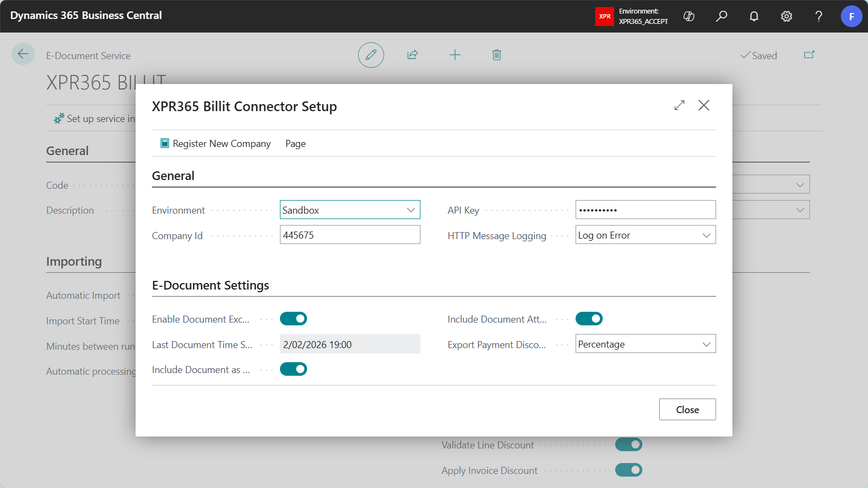Turn off Include Document Attachments
The width and height of the screenshot is (868, 488).
click(x=589, y=318)
